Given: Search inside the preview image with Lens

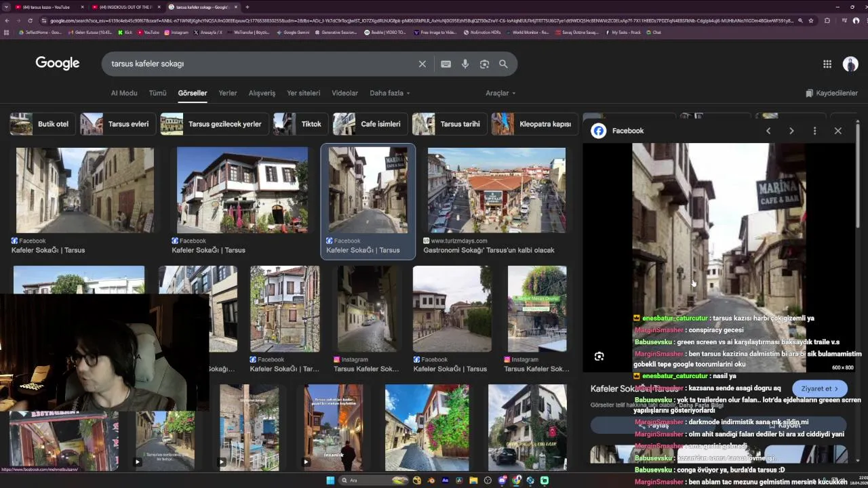Looking at the screenshot, I should pyautogui.click(x=599, y=357).
